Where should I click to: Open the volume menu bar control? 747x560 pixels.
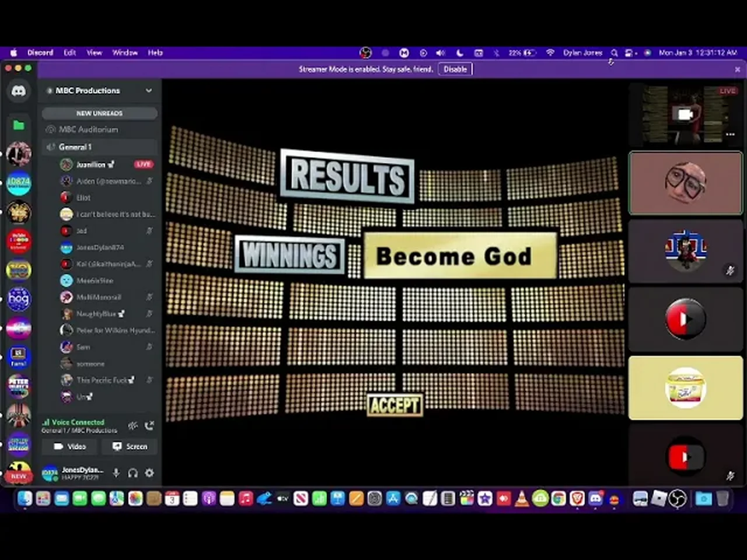(x=441, y=52)
